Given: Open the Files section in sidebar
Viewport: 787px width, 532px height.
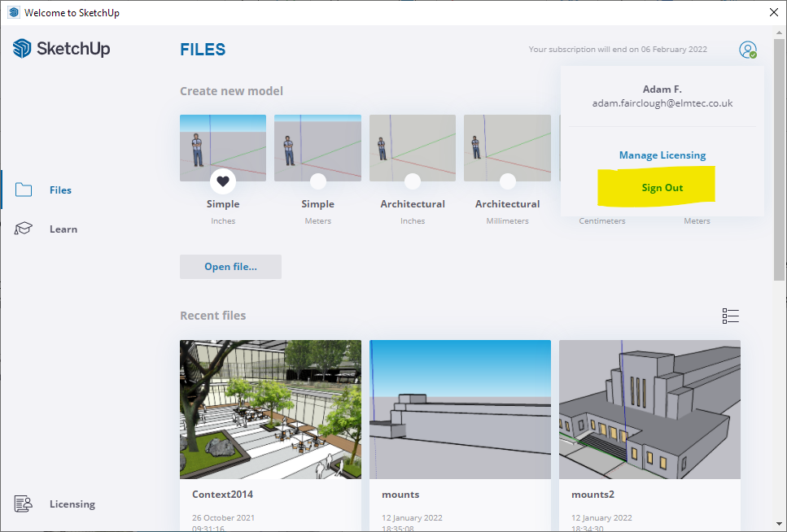Looking at the screenshot, I should pos(60,190).
